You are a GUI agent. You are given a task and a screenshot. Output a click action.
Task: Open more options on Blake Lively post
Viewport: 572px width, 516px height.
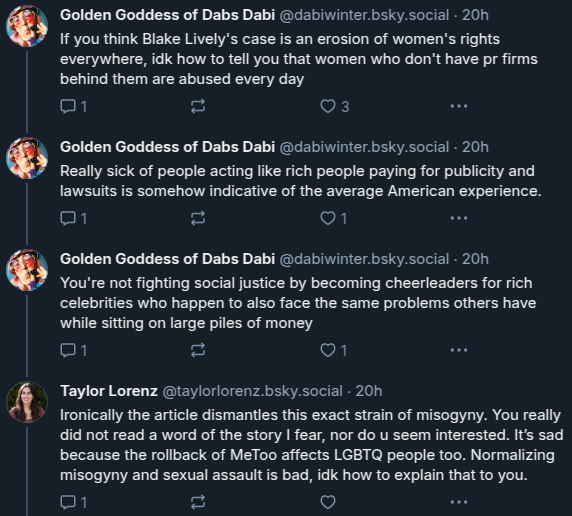tap(459, 106)
